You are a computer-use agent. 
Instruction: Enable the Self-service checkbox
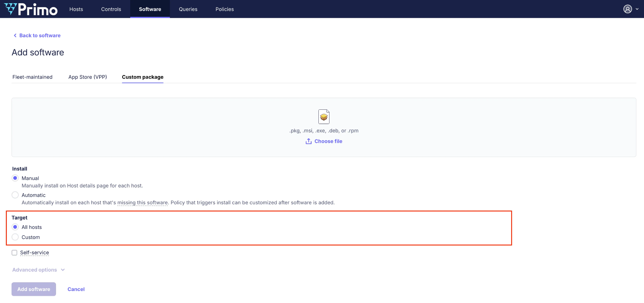coord(15,252)
